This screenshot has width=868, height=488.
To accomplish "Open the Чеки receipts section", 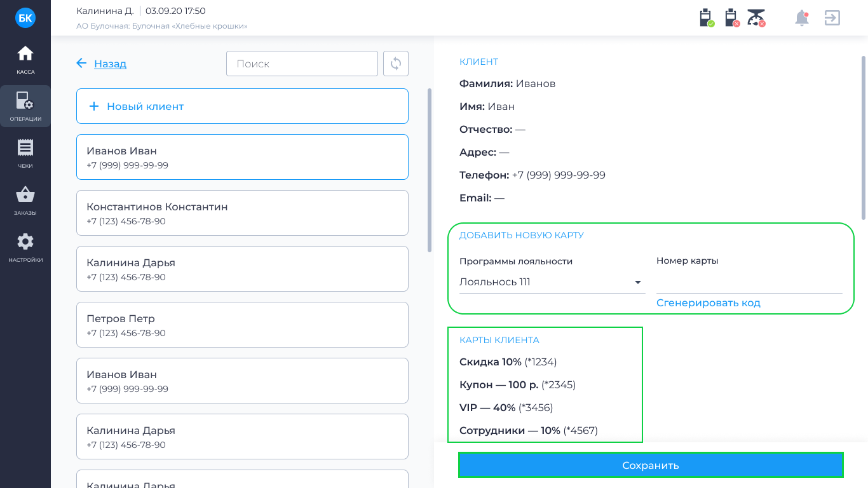I will point(25,153).
